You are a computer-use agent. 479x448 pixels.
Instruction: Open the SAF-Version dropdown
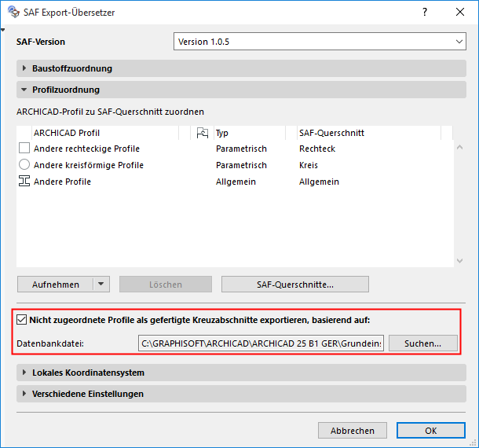pyautogui.click(x=320, y=42)
